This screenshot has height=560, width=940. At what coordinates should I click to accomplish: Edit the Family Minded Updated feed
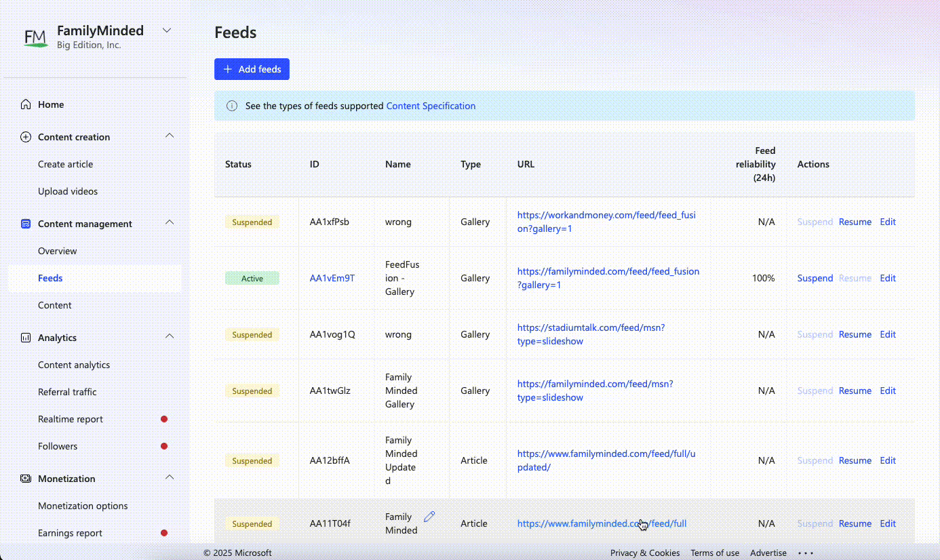pos(888,460)
